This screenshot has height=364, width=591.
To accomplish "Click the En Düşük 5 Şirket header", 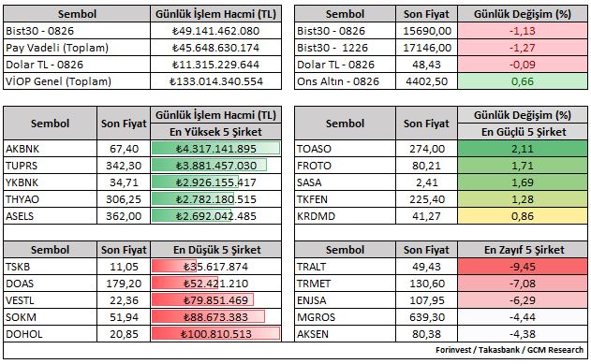I will [215, 250].
